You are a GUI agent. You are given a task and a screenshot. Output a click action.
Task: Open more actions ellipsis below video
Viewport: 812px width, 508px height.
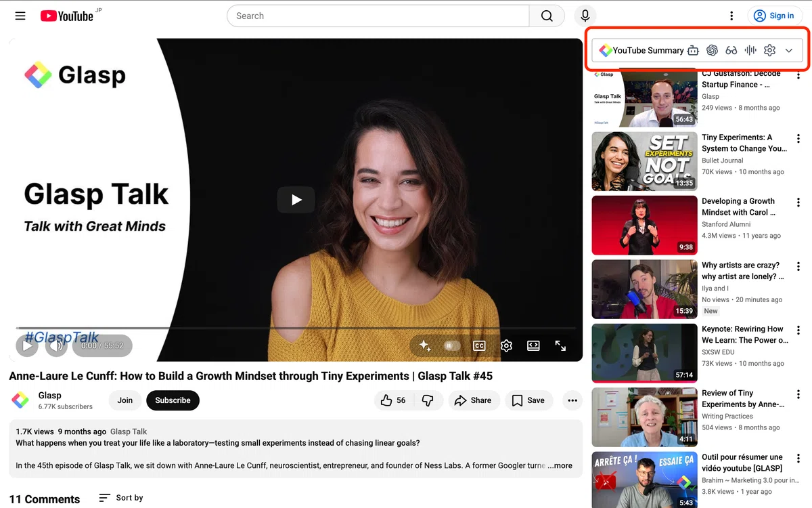572,400
